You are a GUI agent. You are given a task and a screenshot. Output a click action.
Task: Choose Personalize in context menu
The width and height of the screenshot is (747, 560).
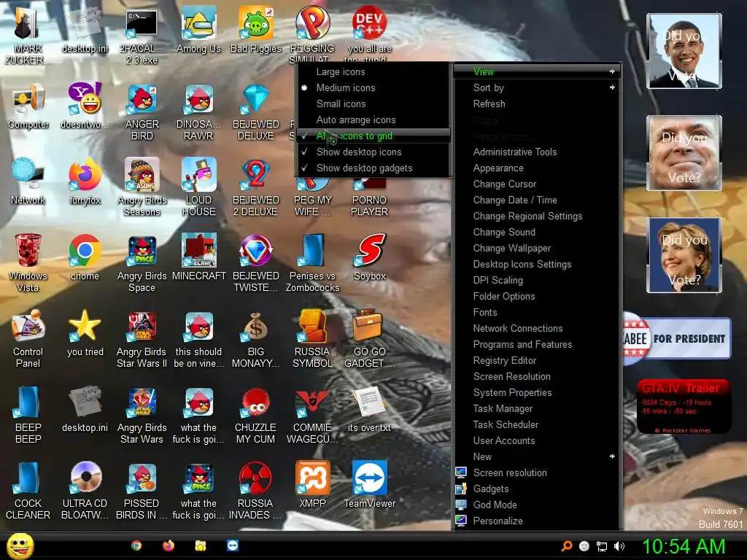pos(536,521)
